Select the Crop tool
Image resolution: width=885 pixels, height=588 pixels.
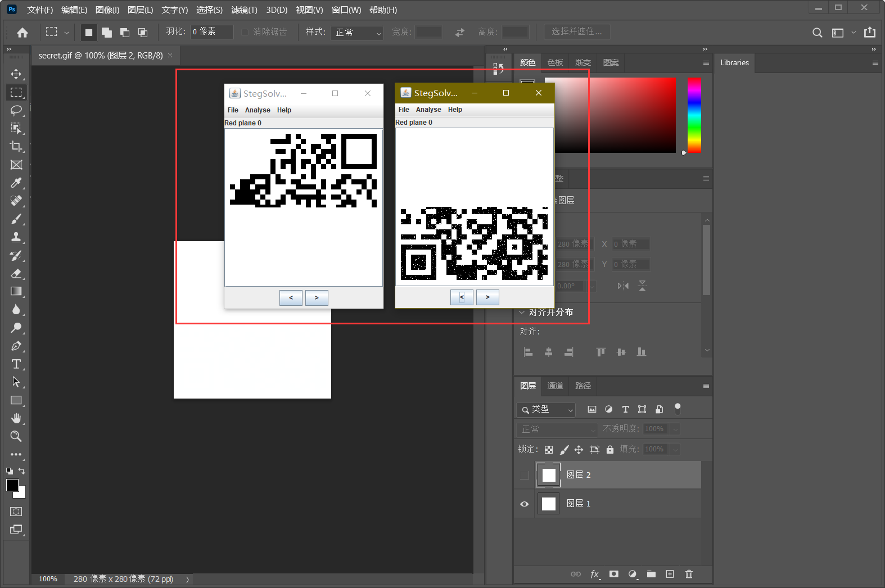pos(16,147)
